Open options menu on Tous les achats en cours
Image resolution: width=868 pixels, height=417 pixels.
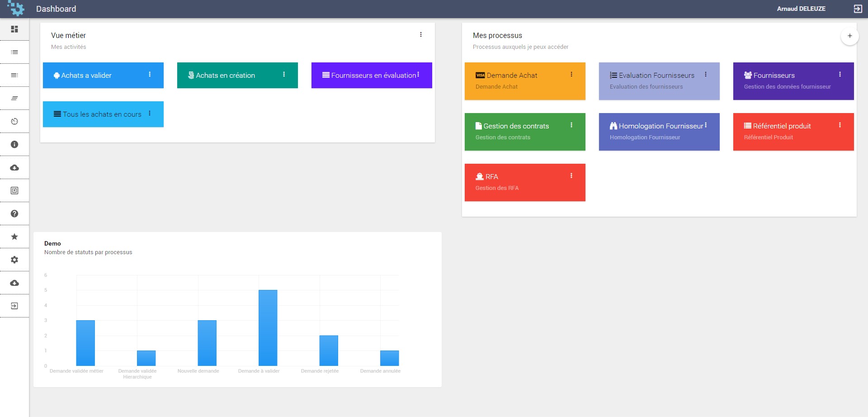point(150,113)
